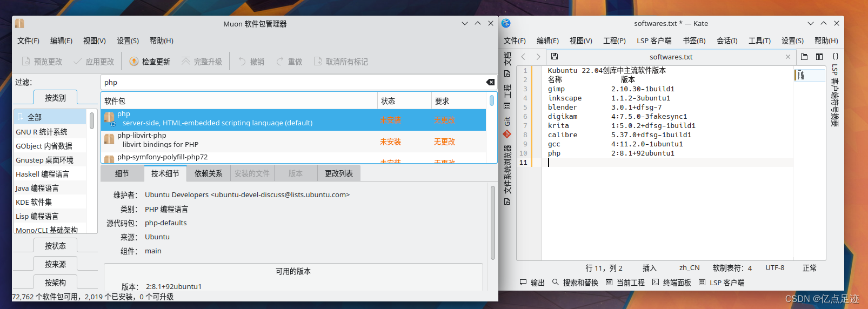The height and width of the screenshot is (309, 868).
Task: Select the Haskell 编程语言 category
Action: pyautogui.click(x=50, y=174)
